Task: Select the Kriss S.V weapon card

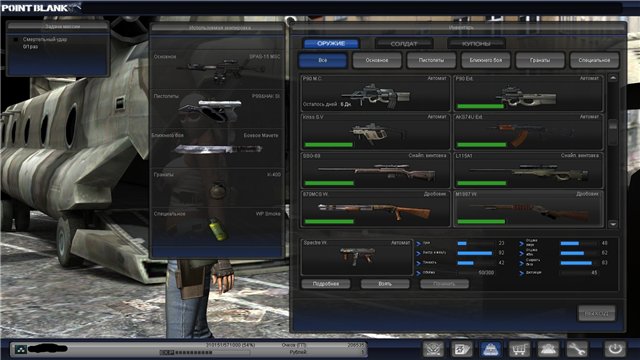Action: (376, 132)
